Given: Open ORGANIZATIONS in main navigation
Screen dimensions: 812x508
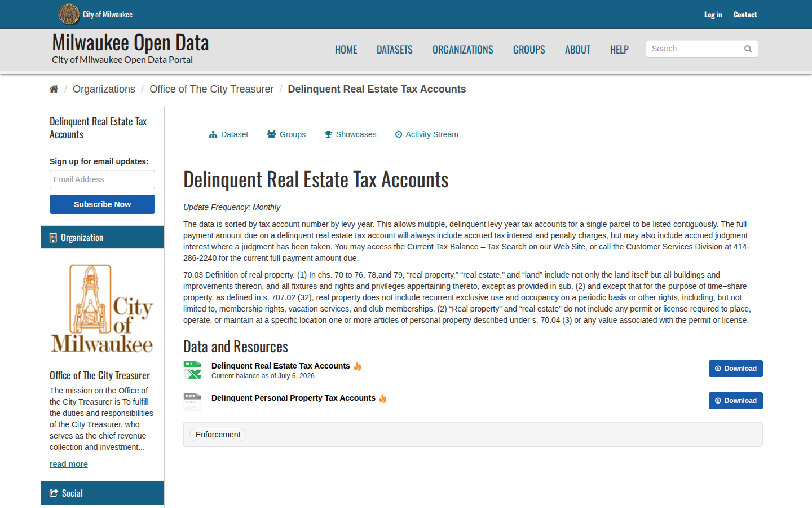Looking at the screenshot, I should coord(463,50).
